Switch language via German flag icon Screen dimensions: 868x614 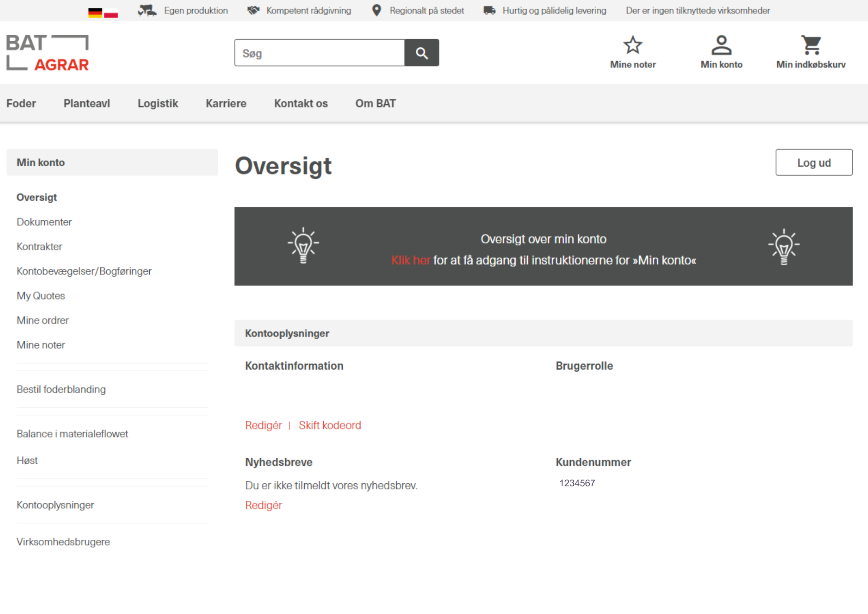[x=95, y=13]
